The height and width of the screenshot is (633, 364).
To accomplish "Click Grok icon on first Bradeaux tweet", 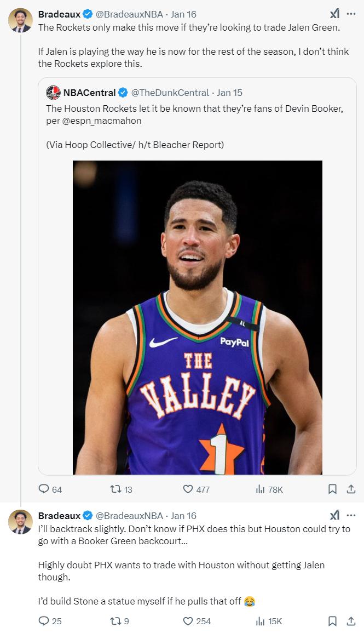I will tap(334, 14).
